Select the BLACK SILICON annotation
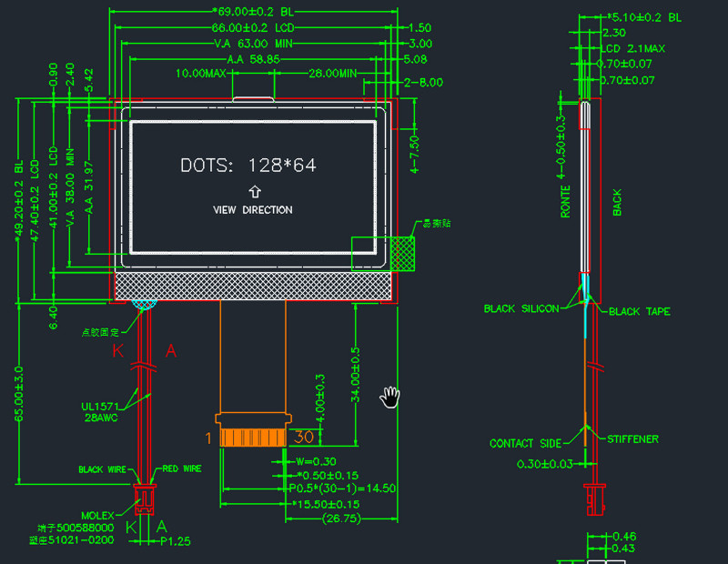This screenshot has width=728, height=564. coord(521,308)
